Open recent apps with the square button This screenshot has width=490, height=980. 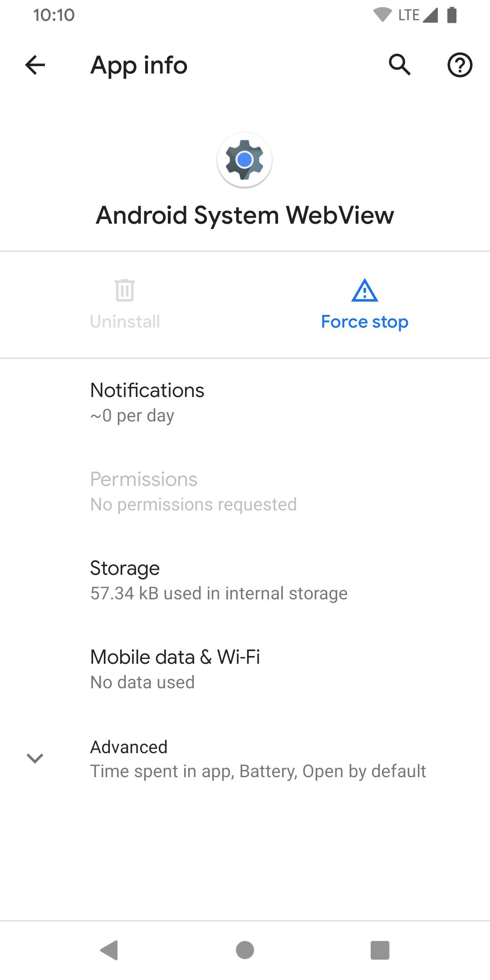click(x=380, y=950)
